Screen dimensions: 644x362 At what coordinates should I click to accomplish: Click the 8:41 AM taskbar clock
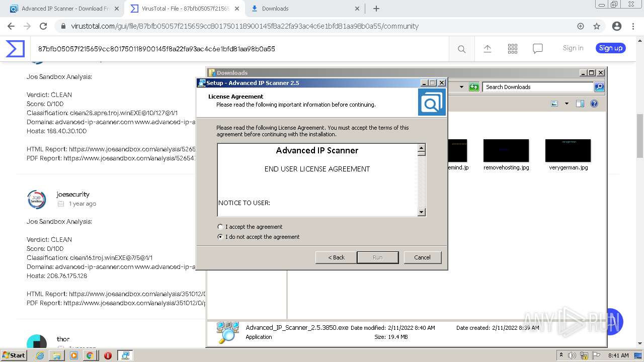(x=618, y=355)
